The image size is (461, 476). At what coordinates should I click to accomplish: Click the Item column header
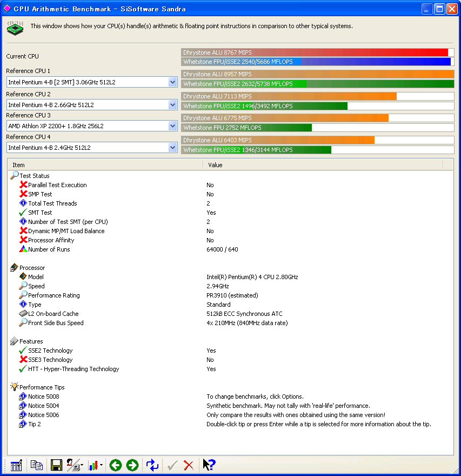click(105, 165)
